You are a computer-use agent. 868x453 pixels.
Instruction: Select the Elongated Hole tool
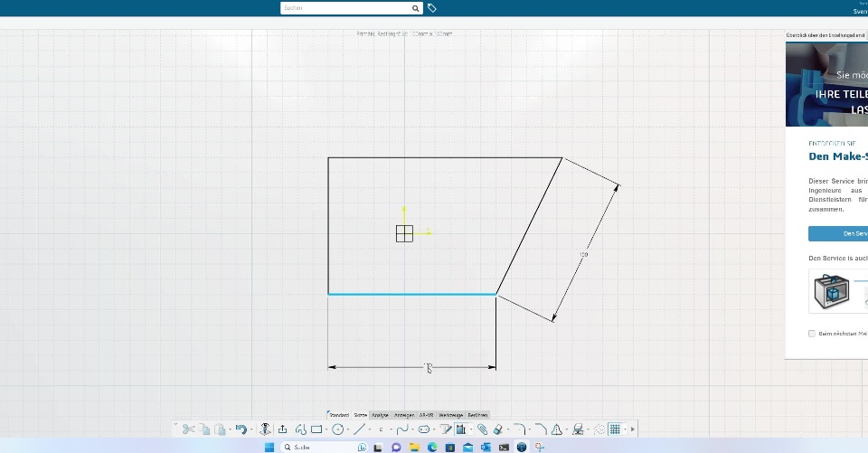(x=424, y=429)
